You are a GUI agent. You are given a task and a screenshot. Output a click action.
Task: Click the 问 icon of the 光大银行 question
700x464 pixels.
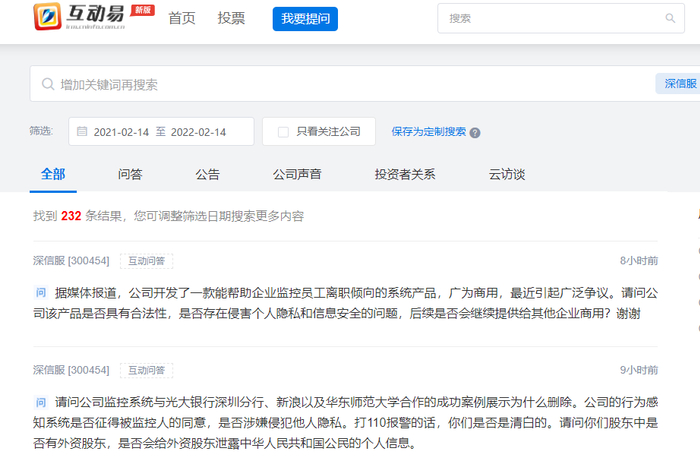41,402
